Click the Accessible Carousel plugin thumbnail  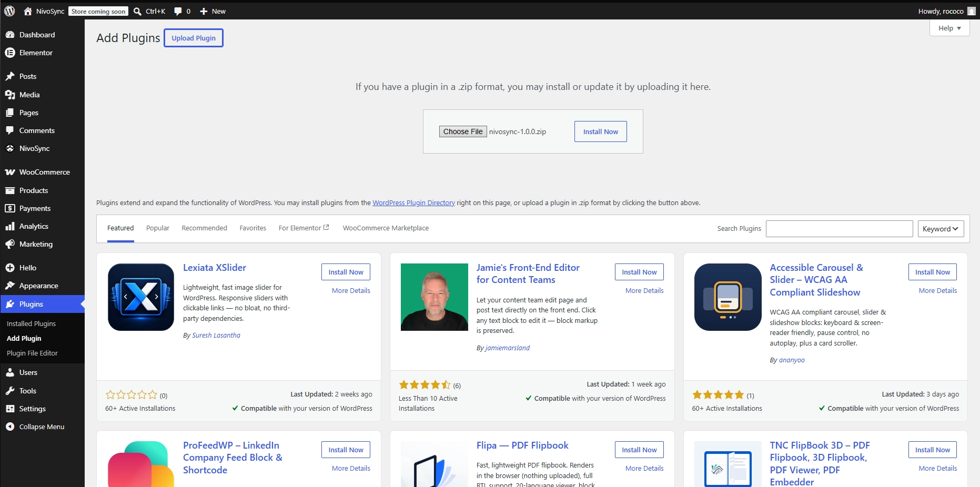point(728,297)
